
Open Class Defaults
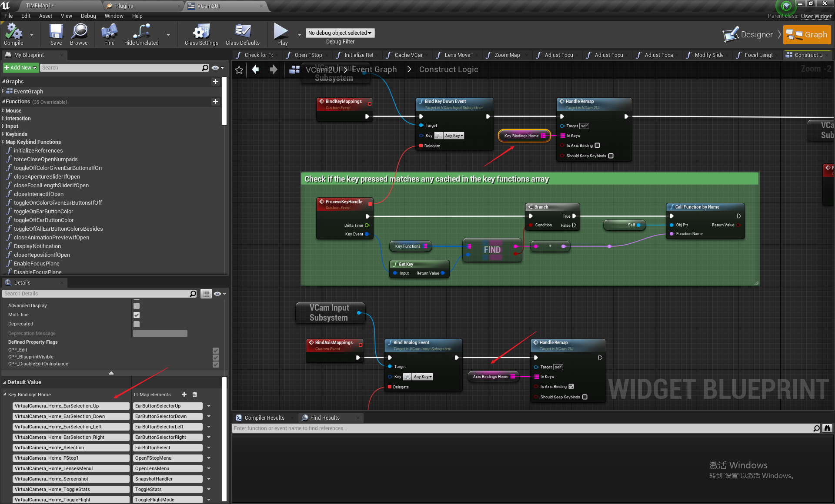pos(243,34)
